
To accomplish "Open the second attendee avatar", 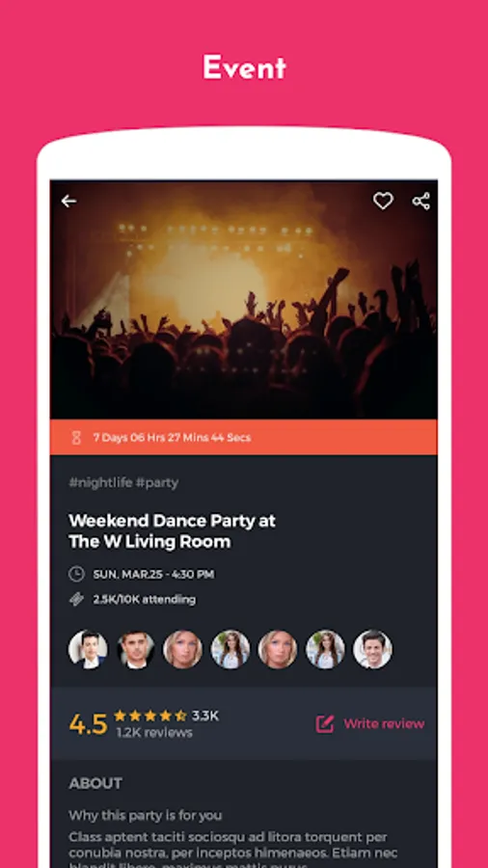I will click(136, 649).
